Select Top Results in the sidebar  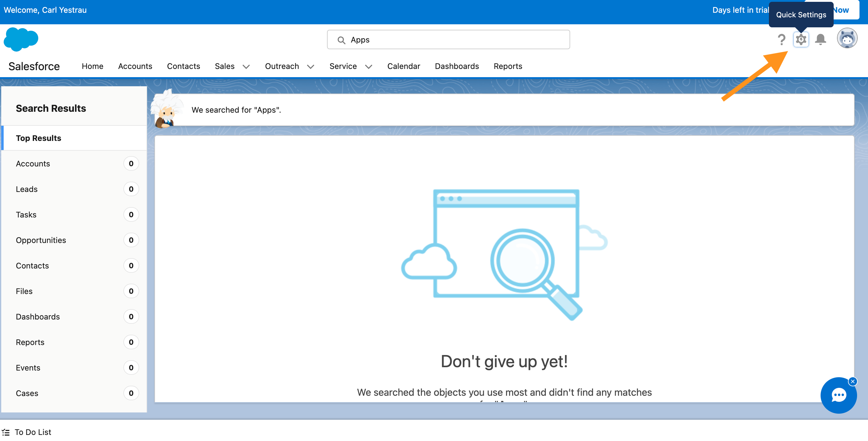74,138
